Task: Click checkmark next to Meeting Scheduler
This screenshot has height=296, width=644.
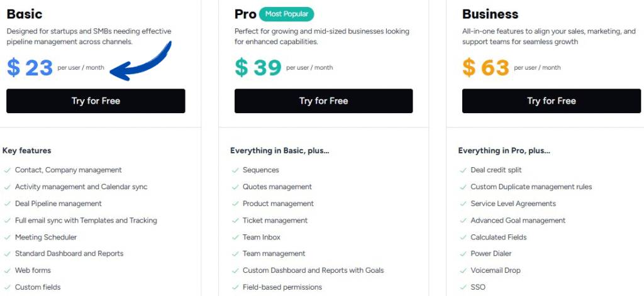Action: coord(7,238)
